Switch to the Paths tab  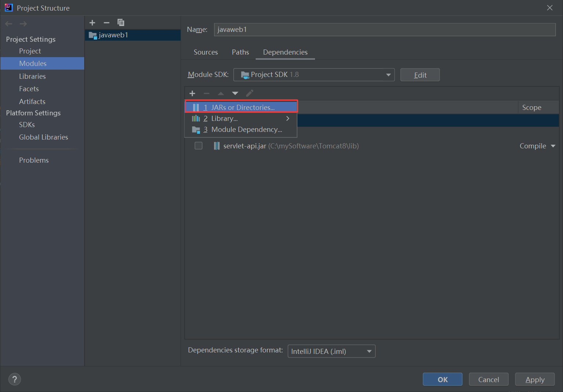pyautogui.click(x=240, y=52)
